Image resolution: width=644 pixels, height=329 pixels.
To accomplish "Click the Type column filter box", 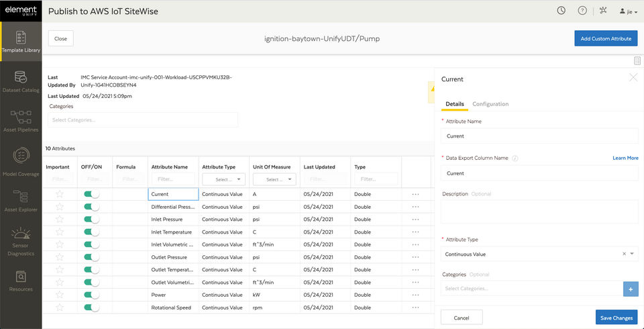I will coord(376,179).
